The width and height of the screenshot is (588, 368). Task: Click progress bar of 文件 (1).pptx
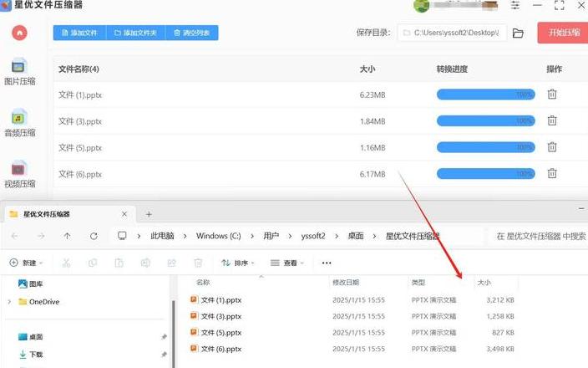pos(485,95)
